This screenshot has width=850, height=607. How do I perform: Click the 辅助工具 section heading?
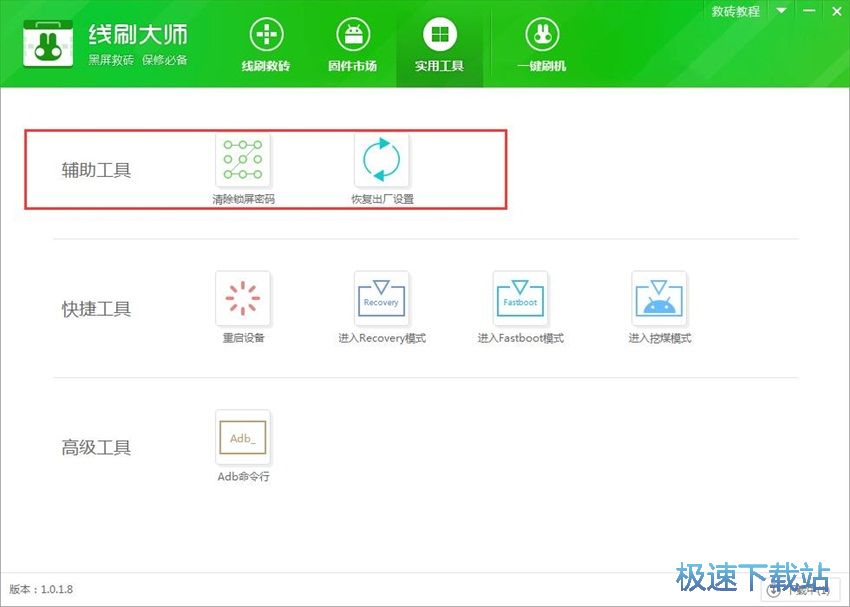[96, 170]
